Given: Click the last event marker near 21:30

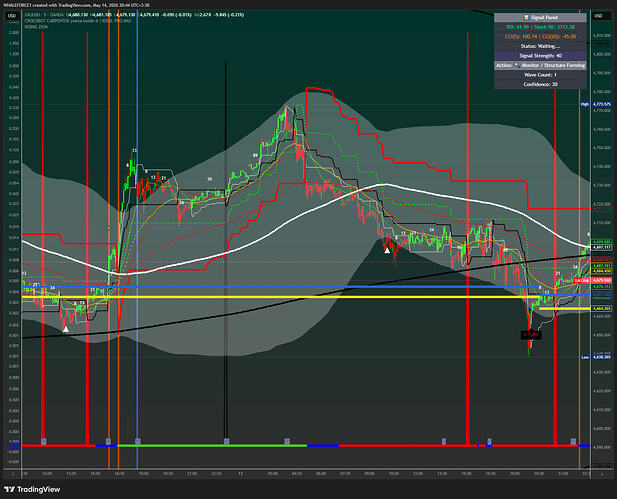Looking at the screenshot, I should pyautogui.click(x=573, y=442).
